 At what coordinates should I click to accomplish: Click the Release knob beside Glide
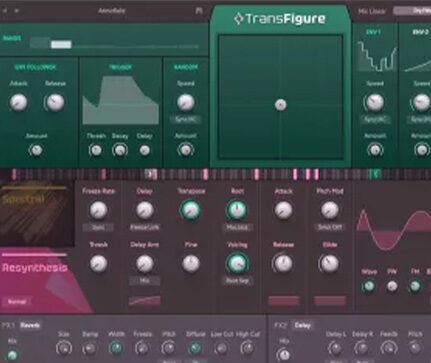point(283,264)
